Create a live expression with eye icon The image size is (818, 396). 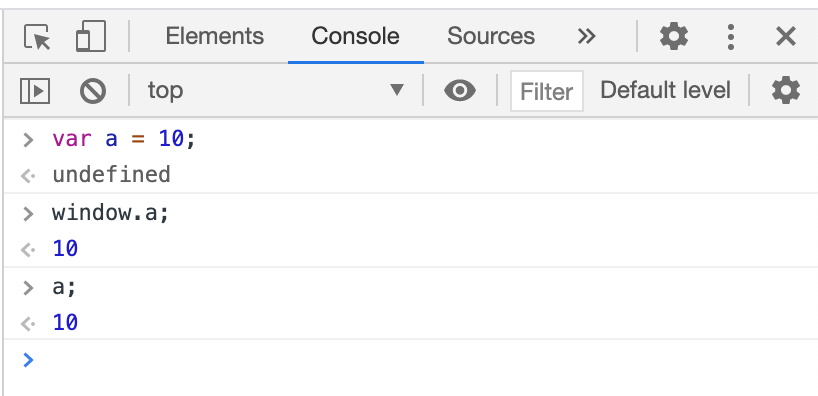tap(460, 91)
